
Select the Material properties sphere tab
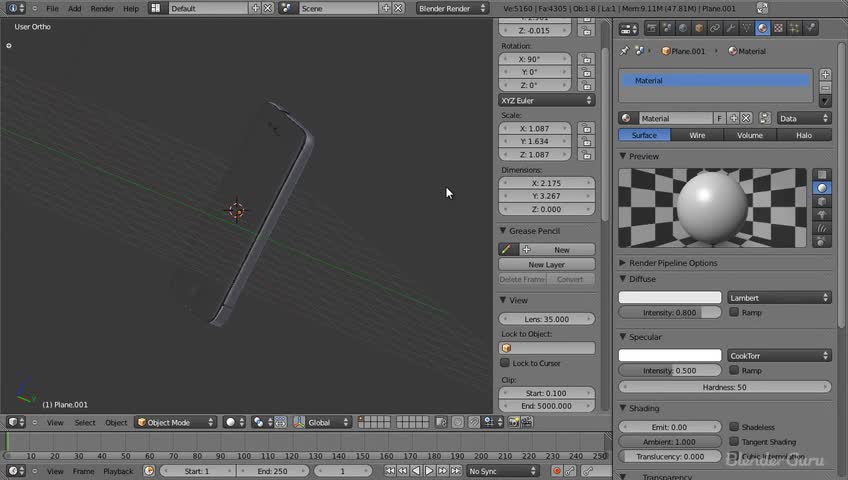[x=763, y=28]
